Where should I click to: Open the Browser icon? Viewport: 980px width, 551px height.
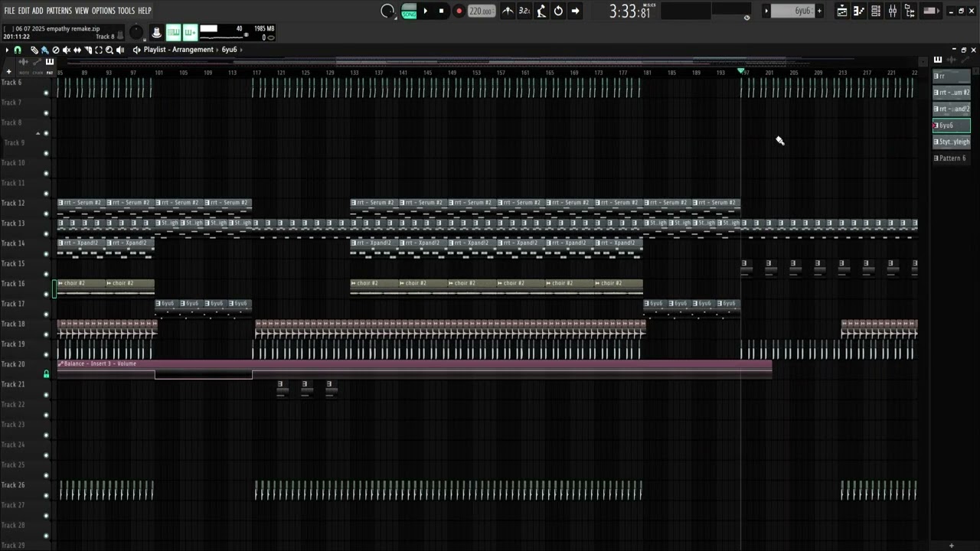coord(910,11)
